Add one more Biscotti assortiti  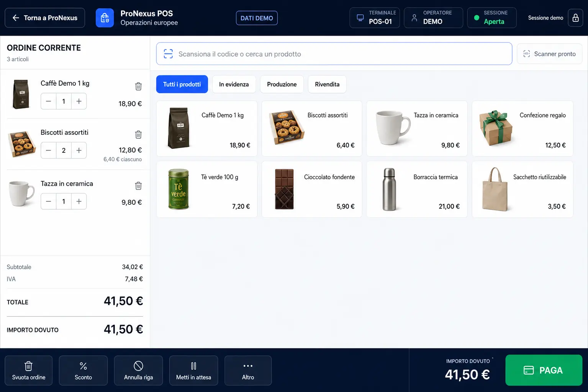click(x=79, y=150)
